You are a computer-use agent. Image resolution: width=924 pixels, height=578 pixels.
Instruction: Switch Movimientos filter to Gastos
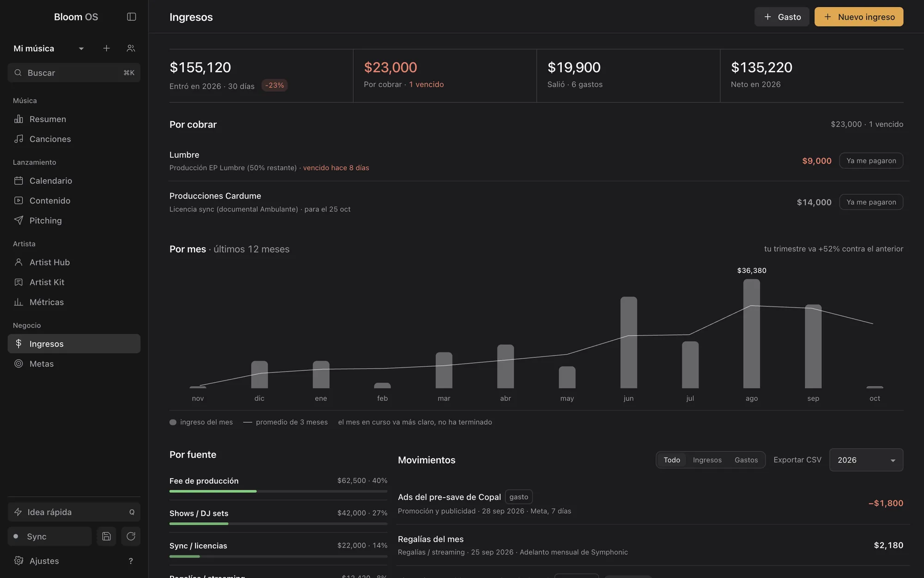pyautogui.click(x=746, y=460)
